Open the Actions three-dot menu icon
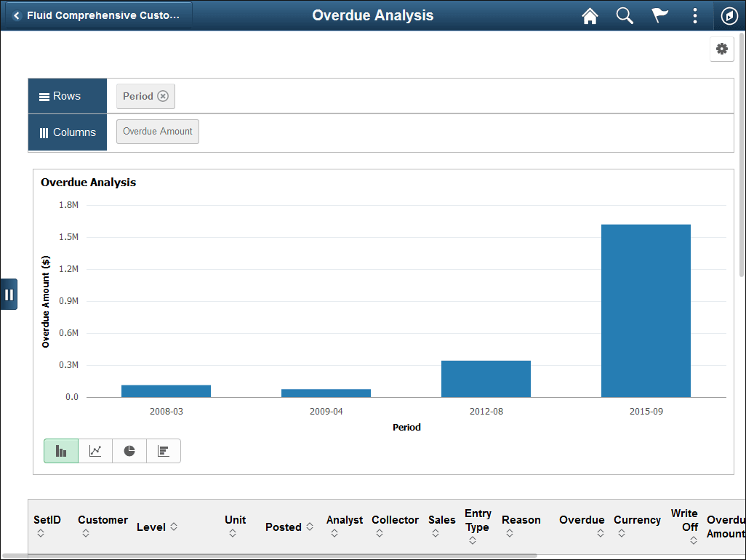The image size is (746, 560). [694, 15]
